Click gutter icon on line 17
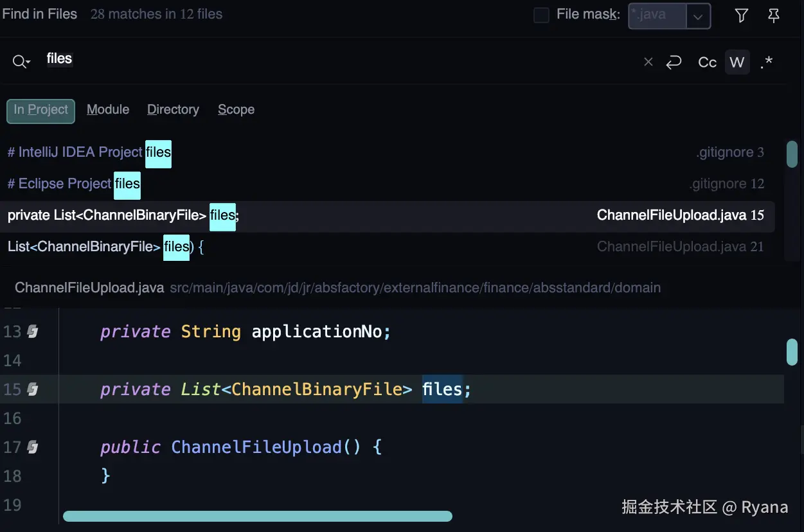 point(33,447)
